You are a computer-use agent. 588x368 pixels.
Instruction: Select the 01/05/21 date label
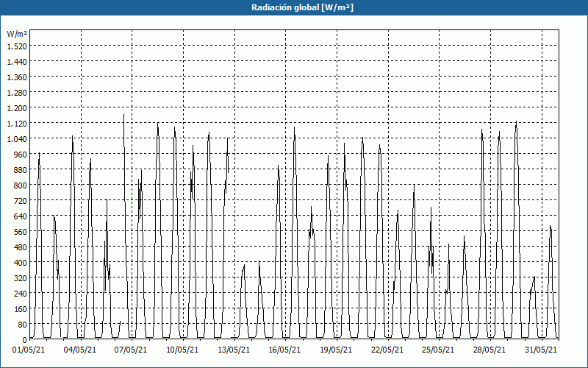tap(29, 350)
